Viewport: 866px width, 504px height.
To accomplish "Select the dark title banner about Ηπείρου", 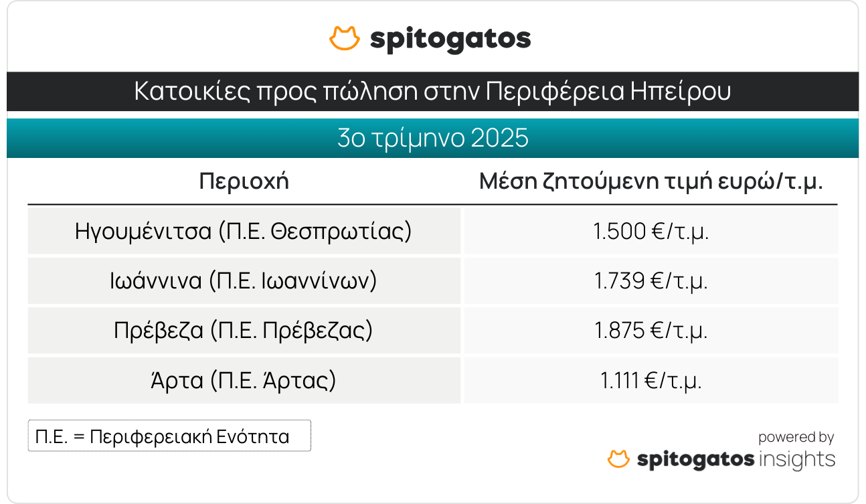I will tap(432, 92).
